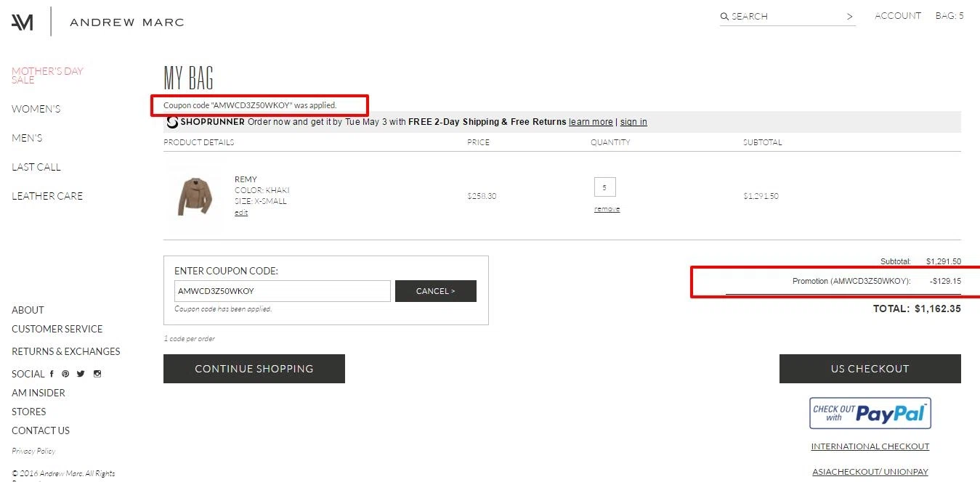This screenshot has width=980, height=482.
Task: Click the SUBTOTAL column header
Action: pyautogui.click(x=763, y=142)
